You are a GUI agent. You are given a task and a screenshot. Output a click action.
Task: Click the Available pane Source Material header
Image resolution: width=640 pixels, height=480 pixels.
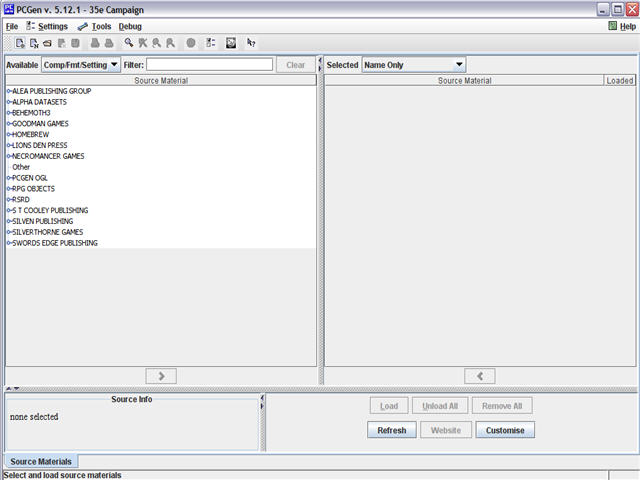(x=161, y=80)
